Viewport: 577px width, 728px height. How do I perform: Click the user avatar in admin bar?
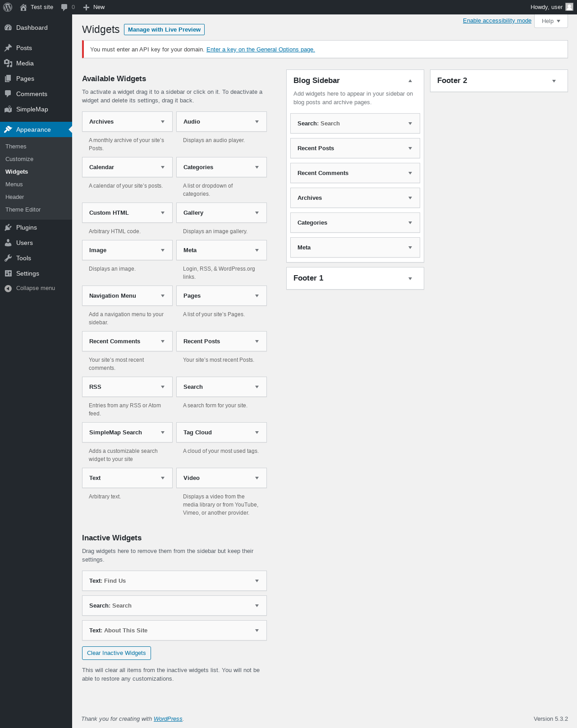569,7
